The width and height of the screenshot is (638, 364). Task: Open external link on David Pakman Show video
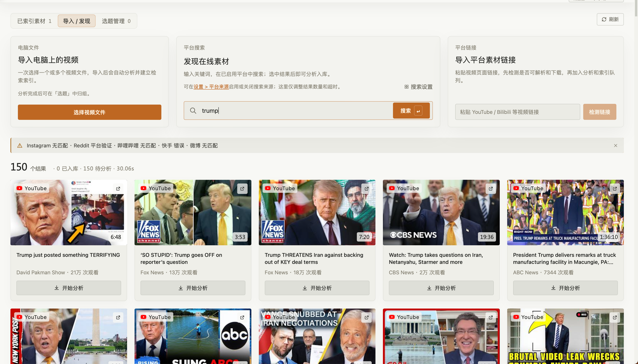tap(118, 189)
